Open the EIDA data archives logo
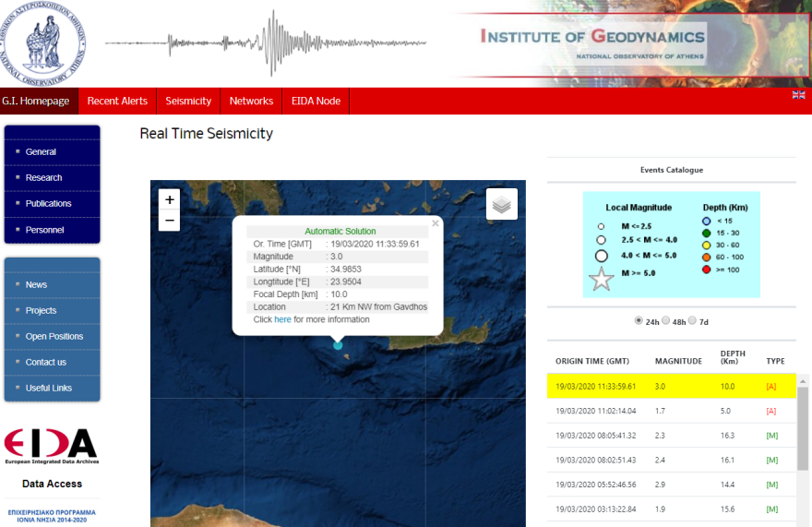This screenshot has width=812, height=527. [51, 446]
